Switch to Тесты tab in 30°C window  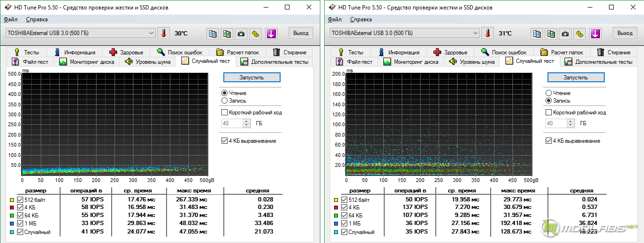tap(27, 52)
